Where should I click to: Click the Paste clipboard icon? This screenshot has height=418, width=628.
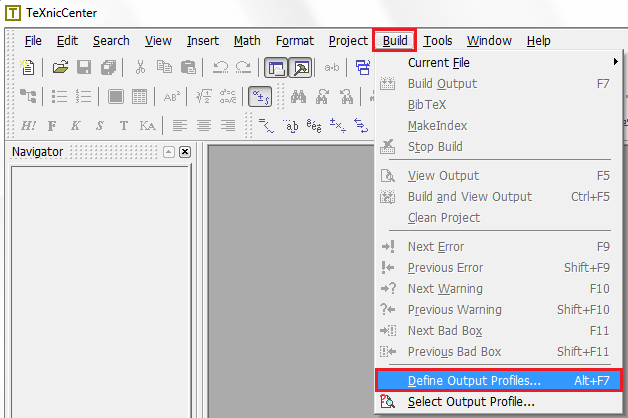[188, 67]
